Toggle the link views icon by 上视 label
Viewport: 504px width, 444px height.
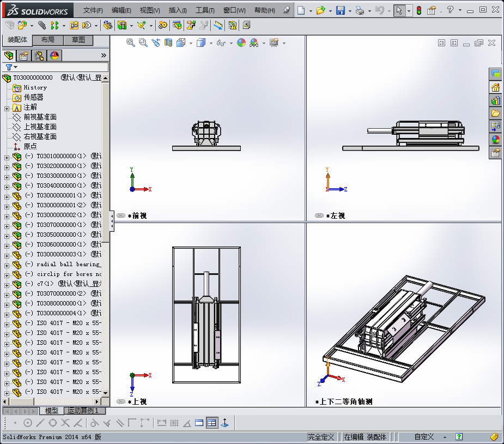click(x=121, y=401)
